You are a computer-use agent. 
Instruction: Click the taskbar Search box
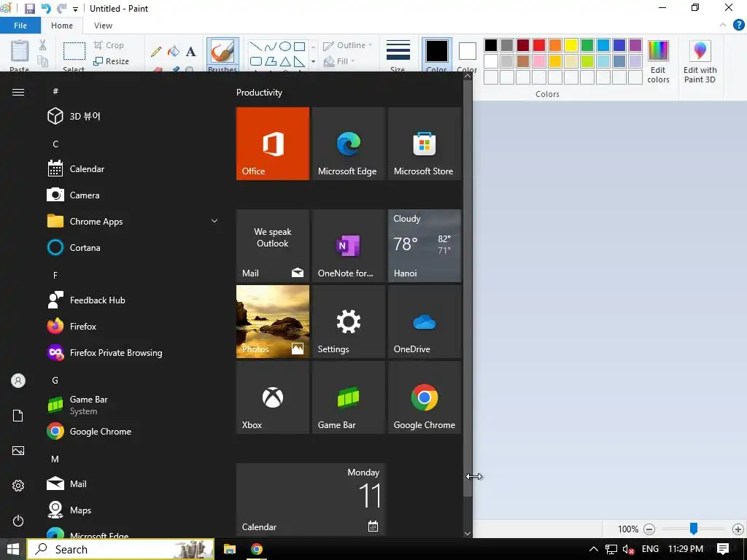coord(120,549)
